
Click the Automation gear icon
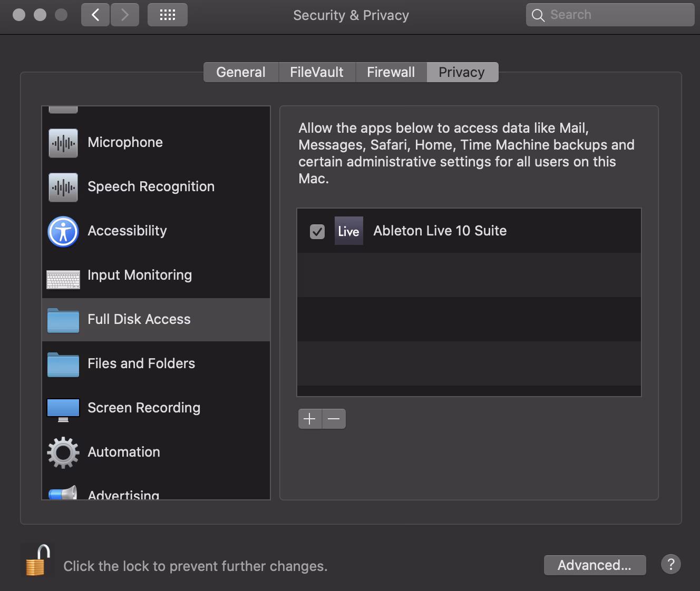63,452
